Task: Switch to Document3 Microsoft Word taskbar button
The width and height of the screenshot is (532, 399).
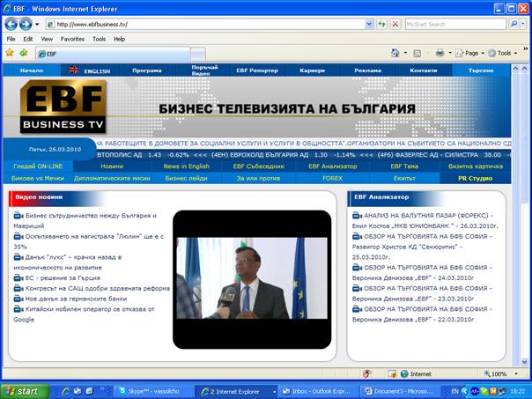Action: 400,391
